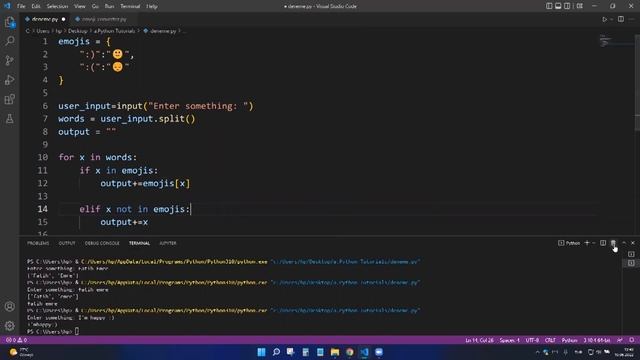640x360 pixels.
Task: Kill terminal with the trash icon
Action: click(613, 243)
